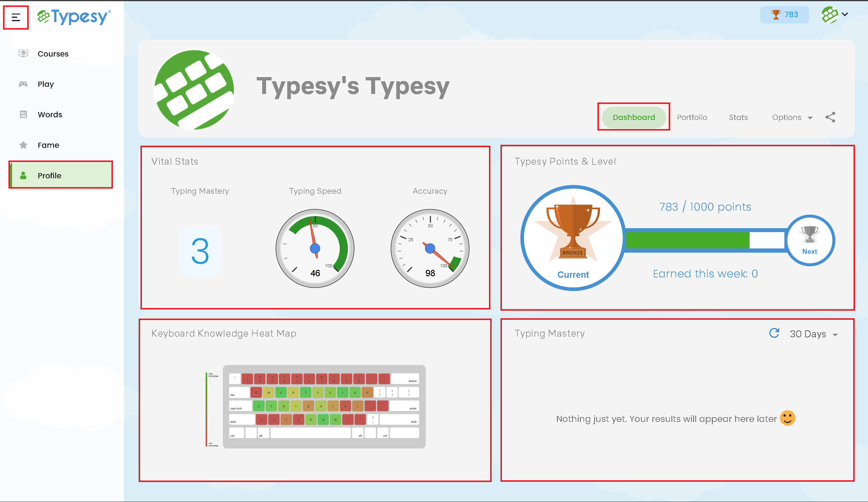Click the Earned this week: 0 text
This screenshot has width=868, height=502.
(705, 274)
